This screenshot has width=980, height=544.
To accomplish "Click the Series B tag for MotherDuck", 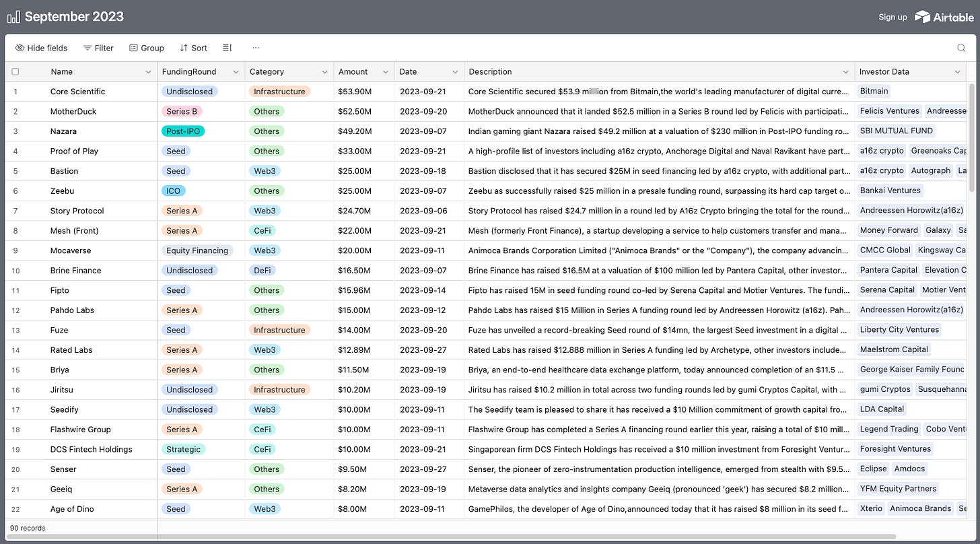I will coord(182,111).
